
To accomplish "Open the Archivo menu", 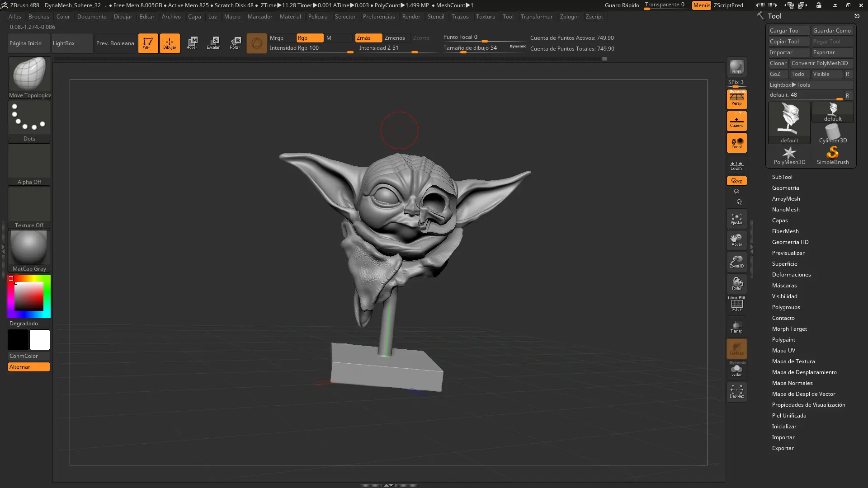I will (171, 17).
